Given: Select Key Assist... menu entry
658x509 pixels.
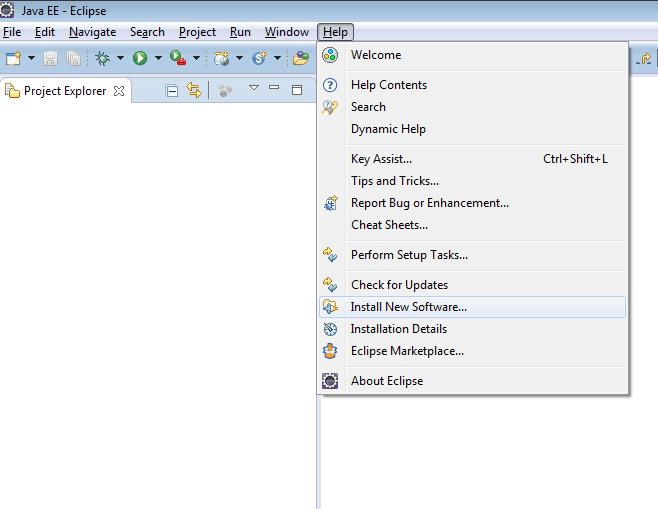Looking at the screenshot, I should tap(473, 159).
